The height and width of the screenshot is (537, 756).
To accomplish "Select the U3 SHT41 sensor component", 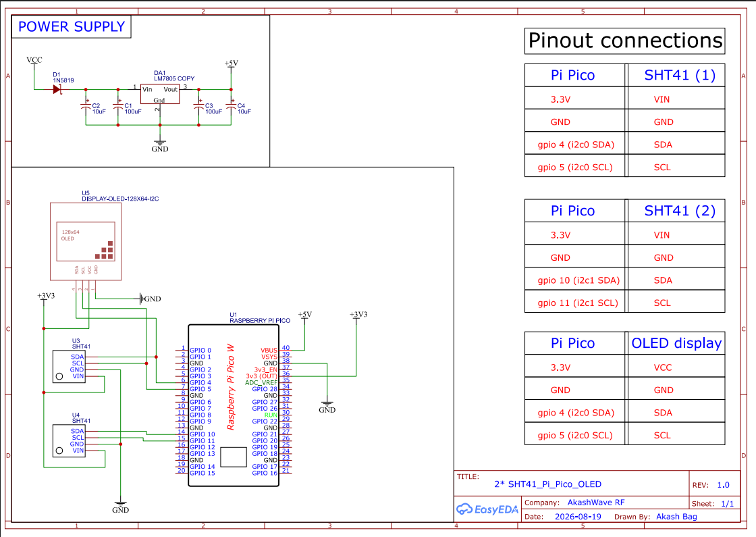I will coord(69,367).
